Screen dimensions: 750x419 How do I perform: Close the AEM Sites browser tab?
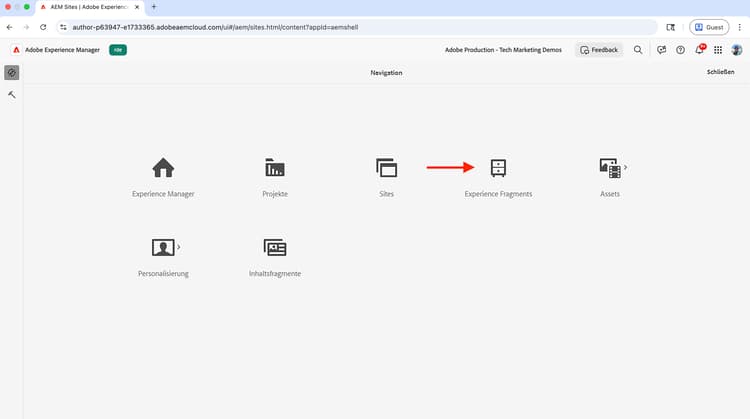tap(137, 7)
